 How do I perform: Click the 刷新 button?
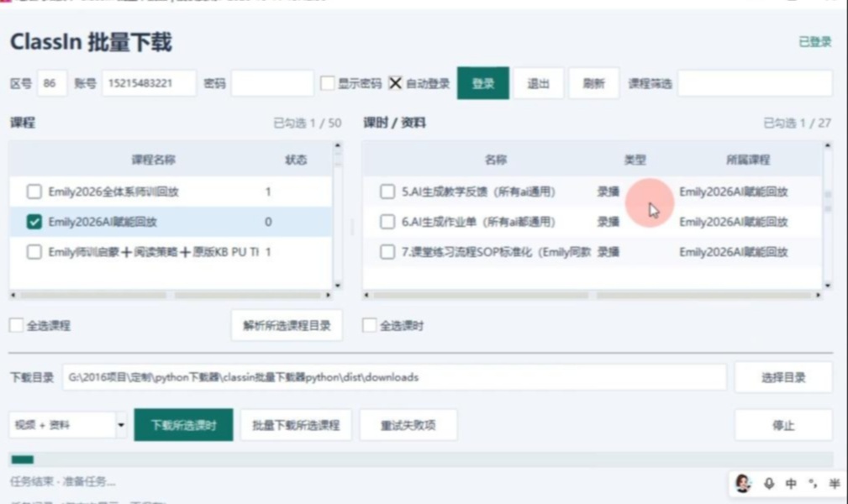[593, 83]
